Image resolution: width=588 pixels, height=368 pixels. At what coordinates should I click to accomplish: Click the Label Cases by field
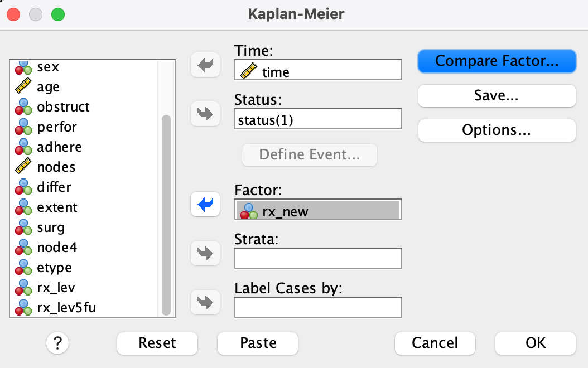point(318,307)
